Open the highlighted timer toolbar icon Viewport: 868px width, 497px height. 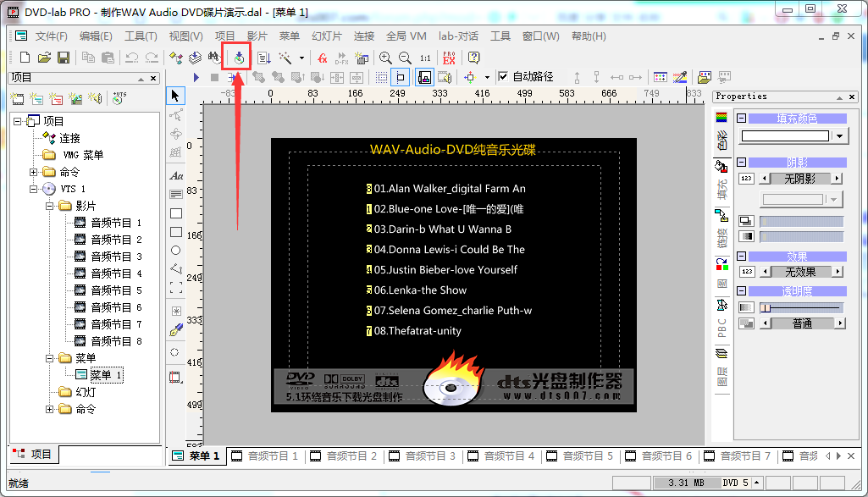[x=240, y=58]
